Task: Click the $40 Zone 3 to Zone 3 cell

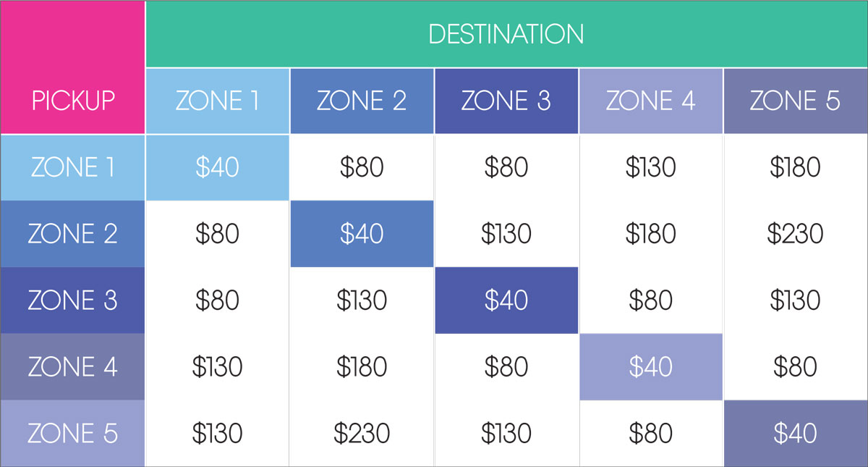Action: [x=506, y=300]
